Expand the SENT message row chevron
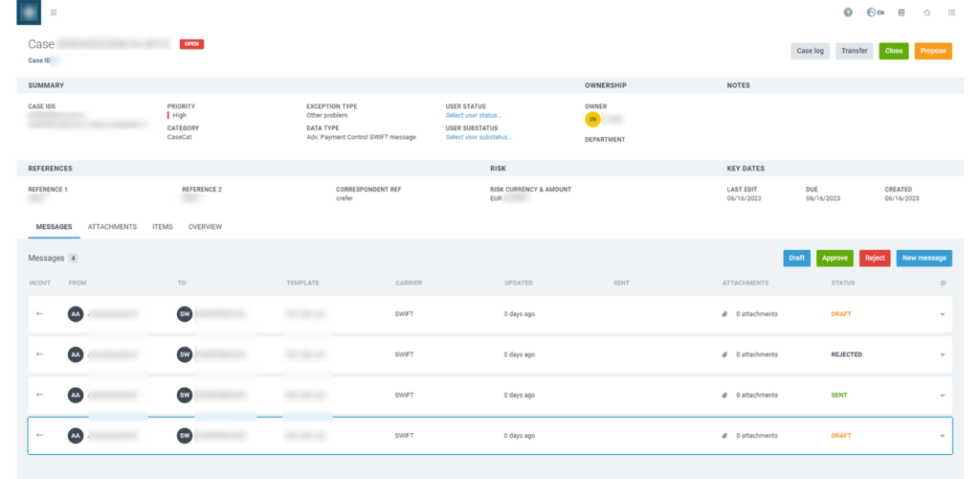Image resolution: width=980 pixels, height=479 pixels. tap(942, 396)
